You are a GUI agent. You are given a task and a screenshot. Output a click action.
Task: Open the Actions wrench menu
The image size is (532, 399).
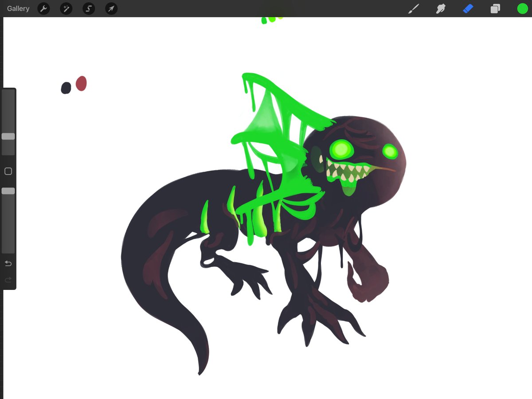pos(43,8)
